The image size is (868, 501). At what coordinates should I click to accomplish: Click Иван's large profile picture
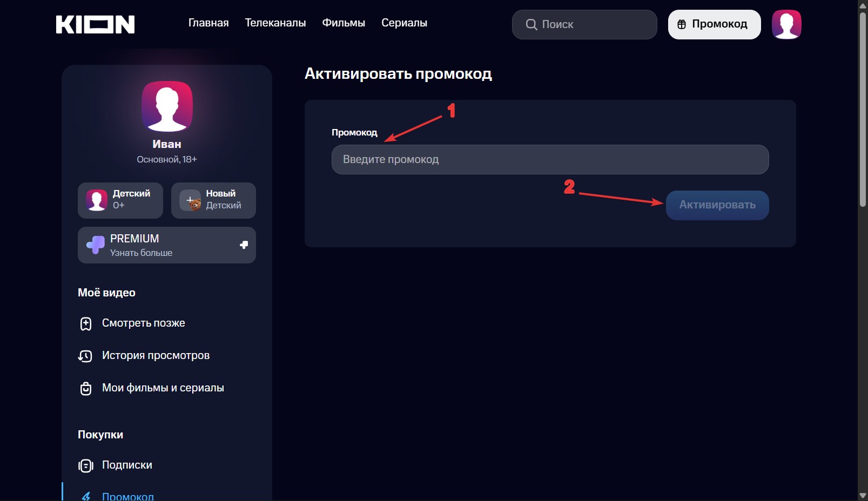167,106
